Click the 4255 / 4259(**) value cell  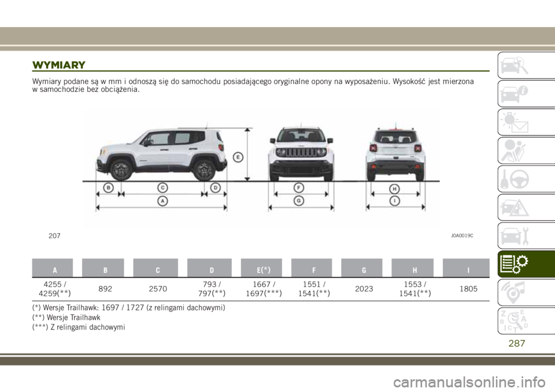point(54,289)
